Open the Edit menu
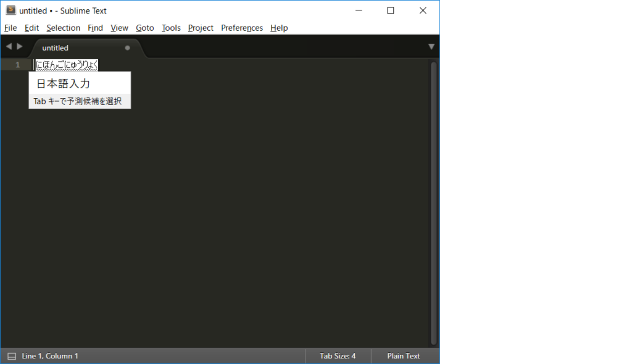Screen dimensions: 632x364 pos(31,28)
